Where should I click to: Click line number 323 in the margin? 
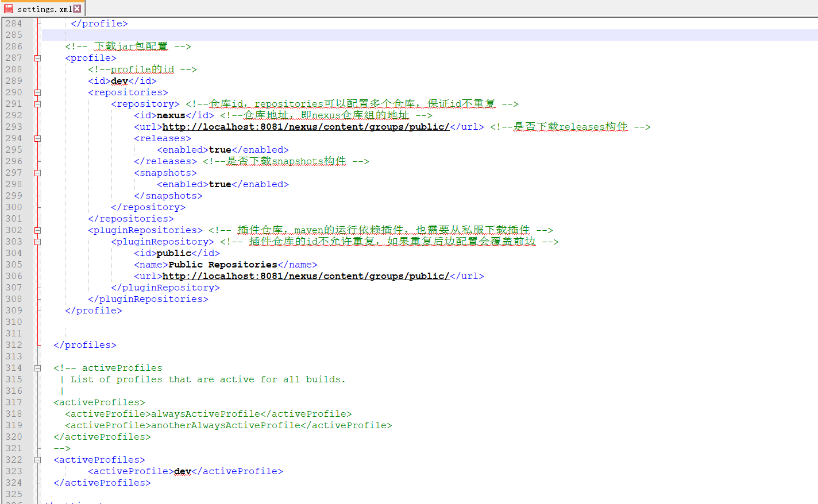pyautogui.click(x=14, y=471)
